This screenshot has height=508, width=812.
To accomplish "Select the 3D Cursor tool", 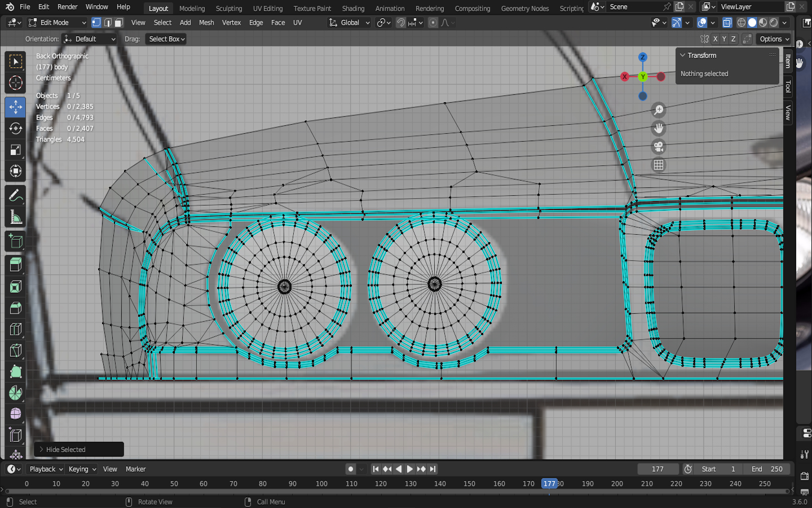I will point(15,83).
